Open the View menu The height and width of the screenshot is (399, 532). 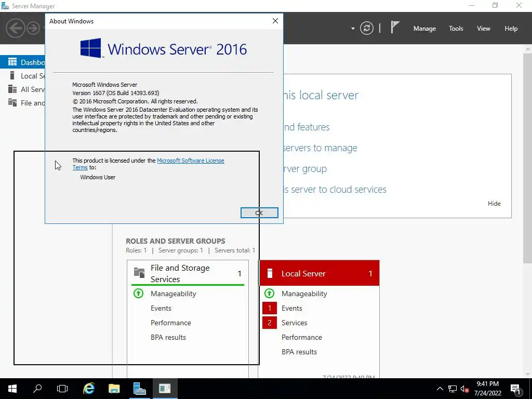(483, 29)
